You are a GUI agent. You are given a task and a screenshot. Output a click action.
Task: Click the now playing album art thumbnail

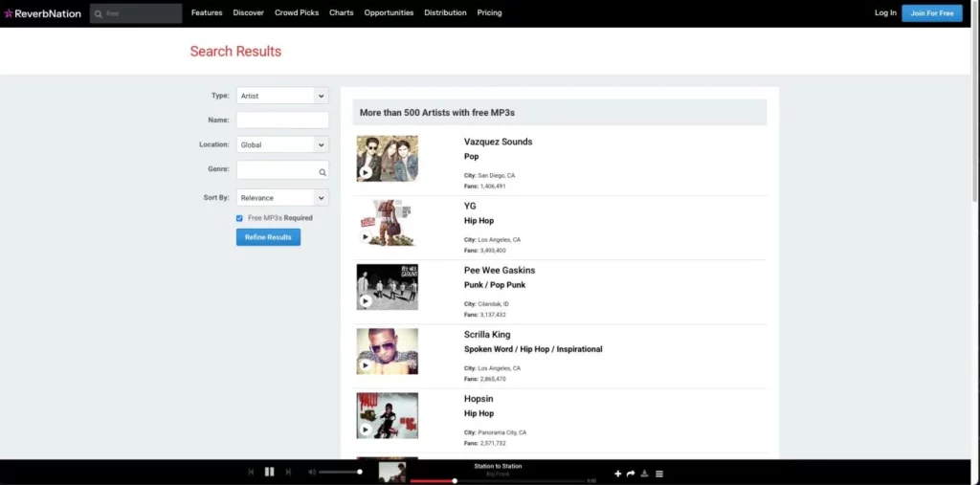(392, 472)
